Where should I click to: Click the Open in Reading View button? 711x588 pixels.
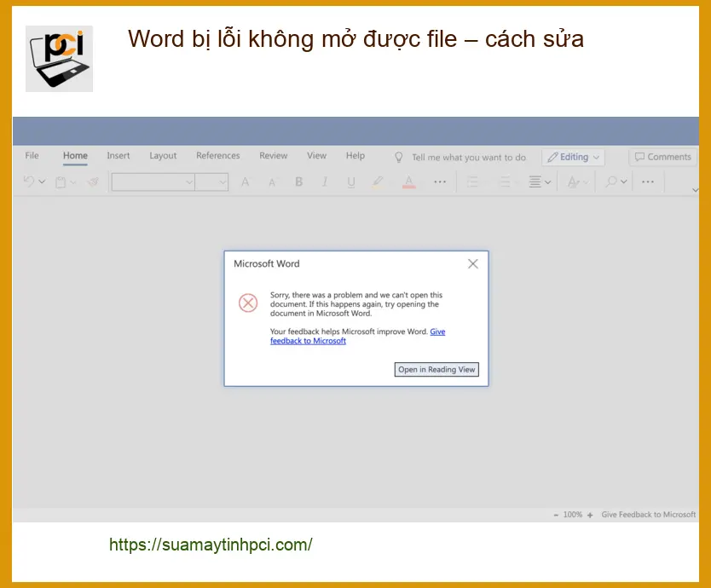[436, 370]
